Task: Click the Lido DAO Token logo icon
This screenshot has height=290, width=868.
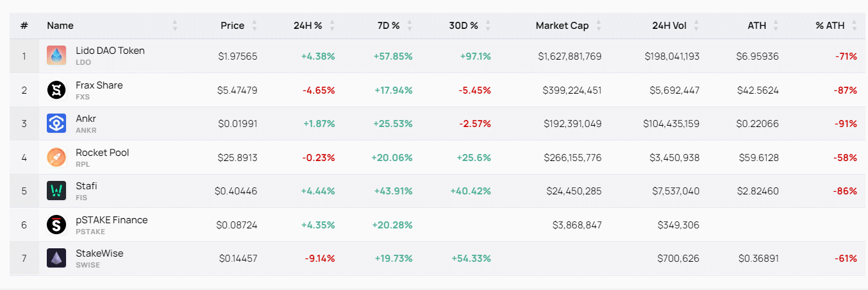Action: point(56,56)
